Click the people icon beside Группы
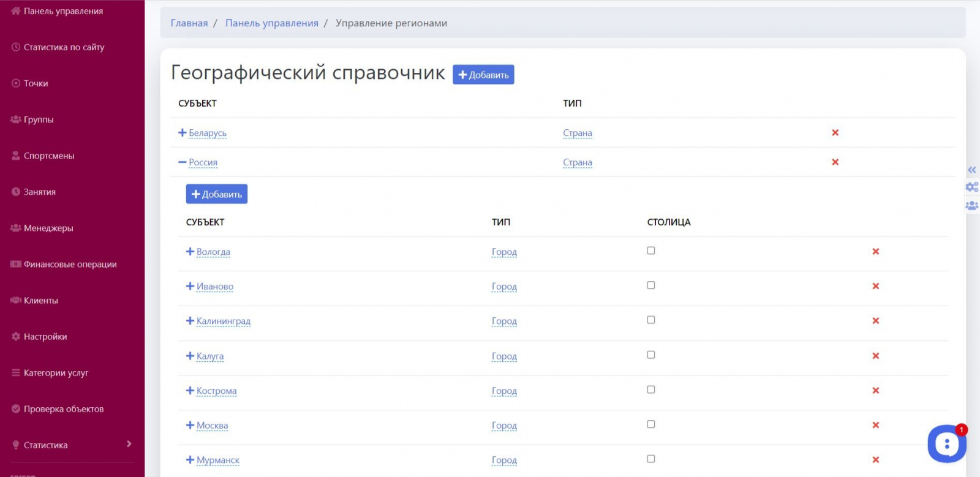Screen dimensions: 980x477 tap(16, 119)
